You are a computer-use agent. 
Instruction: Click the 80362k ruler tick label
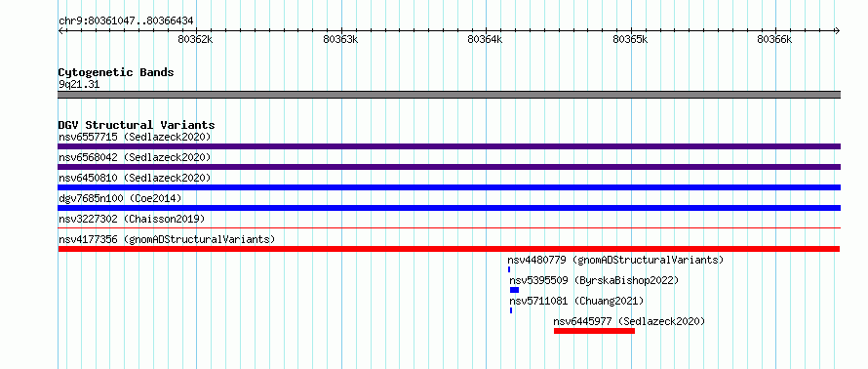(x=195, y=40)
